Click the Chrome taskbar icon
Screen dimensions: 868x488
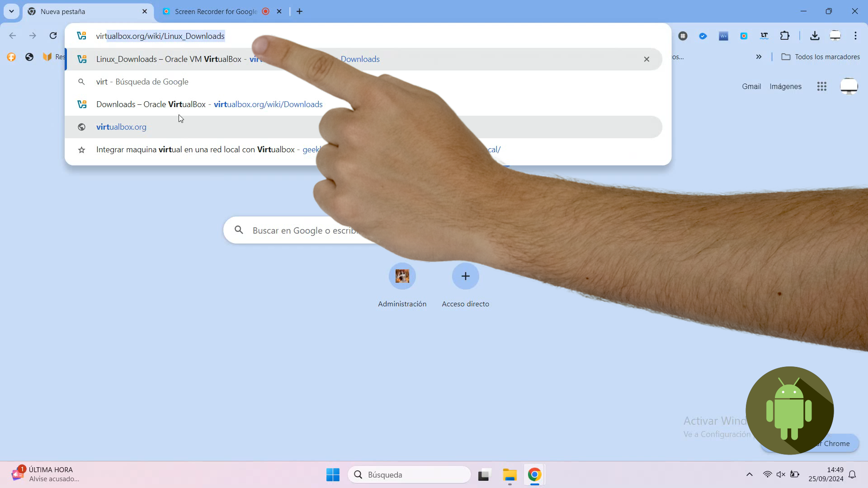[x=534, y=474]
